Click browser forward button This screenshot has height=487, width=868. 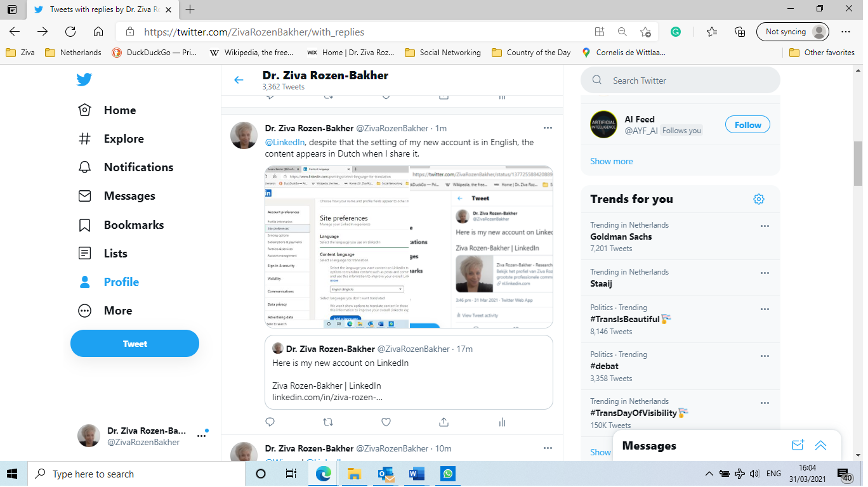tap(43, 32)
